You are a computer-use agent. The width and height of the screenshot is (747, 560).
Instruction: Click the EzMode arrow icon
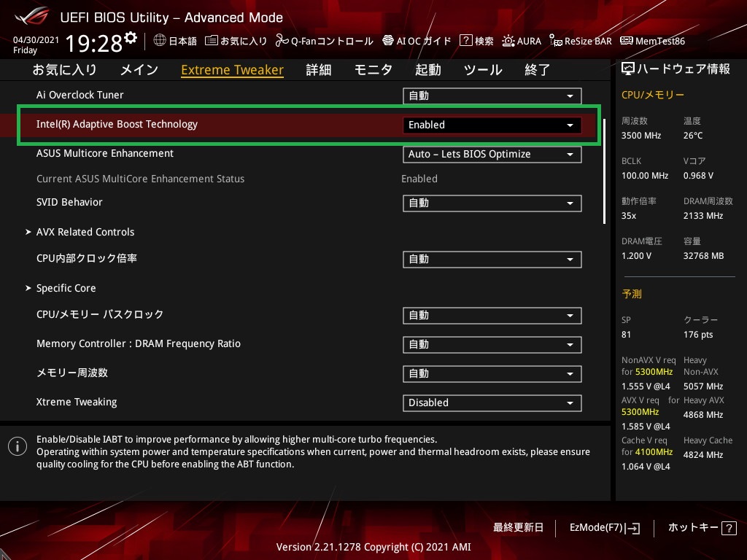point(632,528)
